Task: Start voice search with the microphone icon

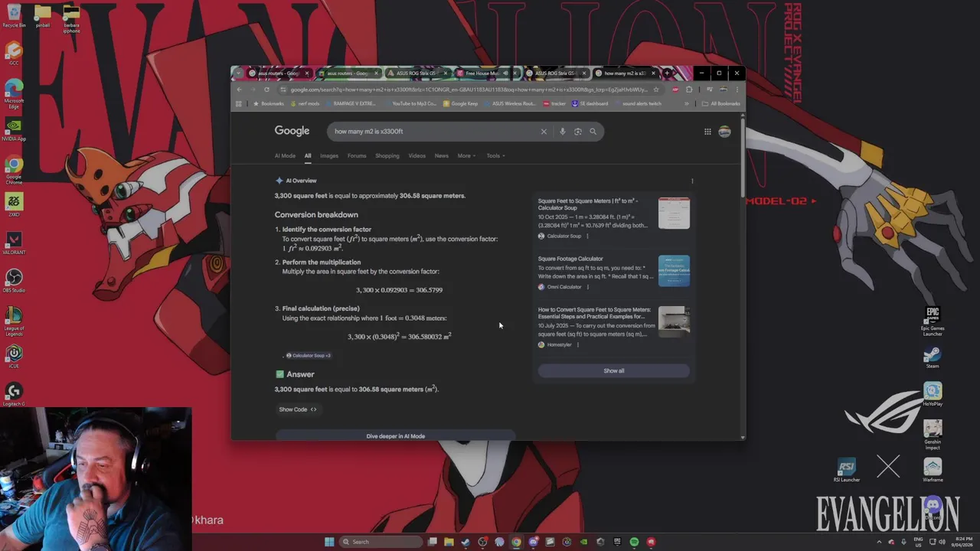Action: 562,132
